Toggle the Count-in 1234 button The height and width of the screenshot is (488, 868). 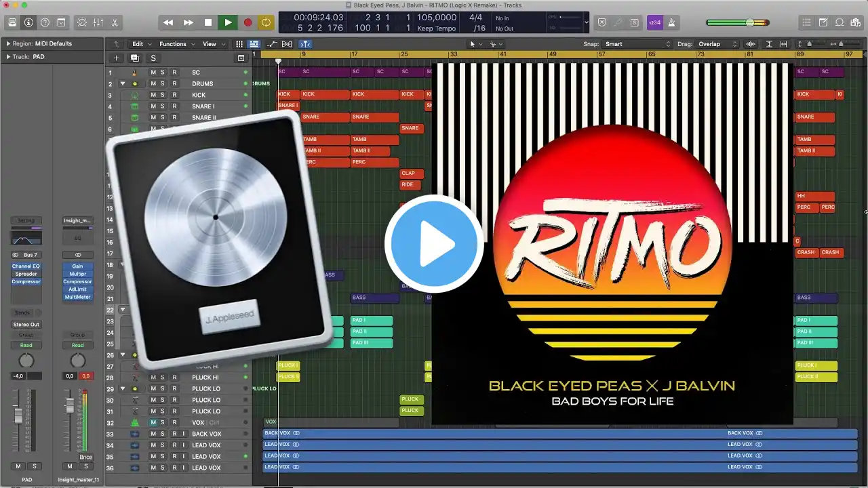pyautogui.click(x=655, y=22)
